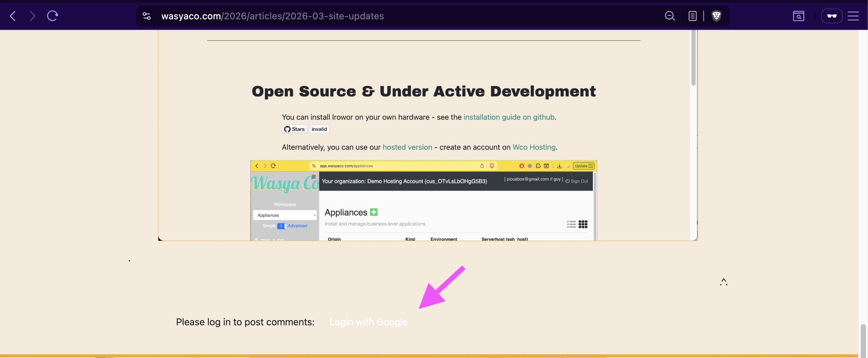Click the private window glasses icon

click(832, 16)
